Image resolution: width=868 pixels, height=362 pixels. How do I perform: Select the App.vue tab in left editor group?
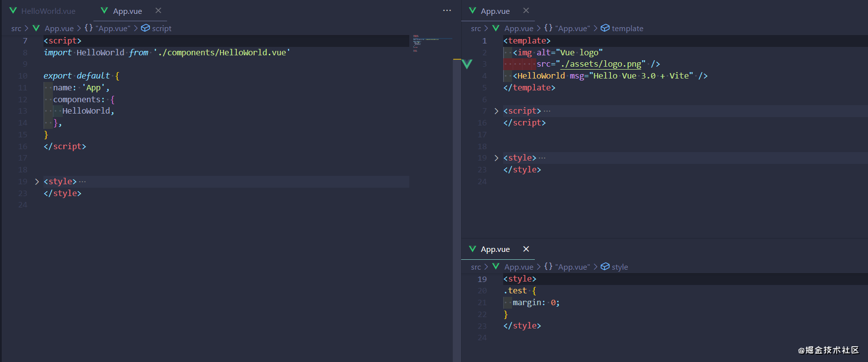click(128, 11)
